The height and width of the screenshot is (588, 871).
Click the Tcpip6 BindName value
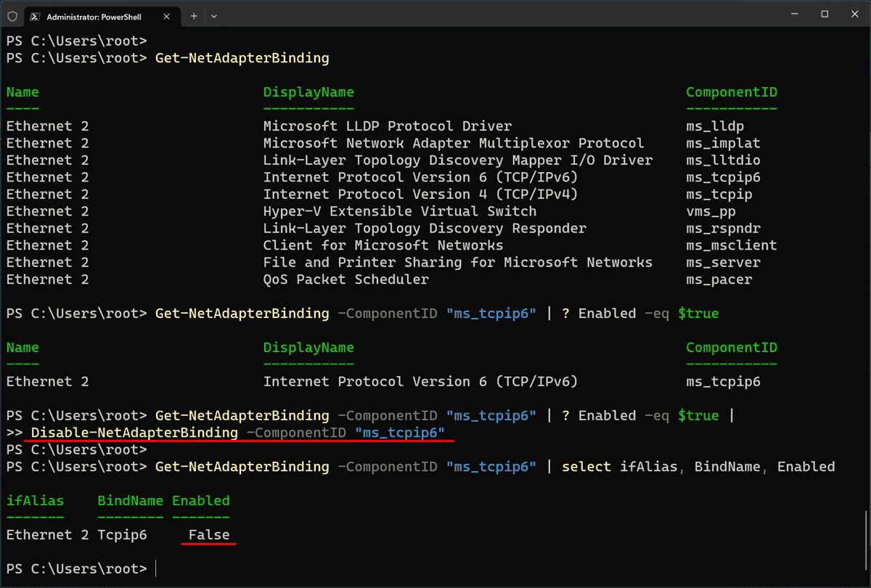pos(120,534)
